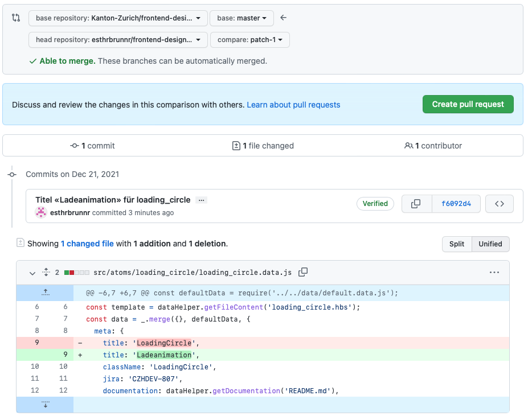Open the base repository dropdown

coord(117,18)
